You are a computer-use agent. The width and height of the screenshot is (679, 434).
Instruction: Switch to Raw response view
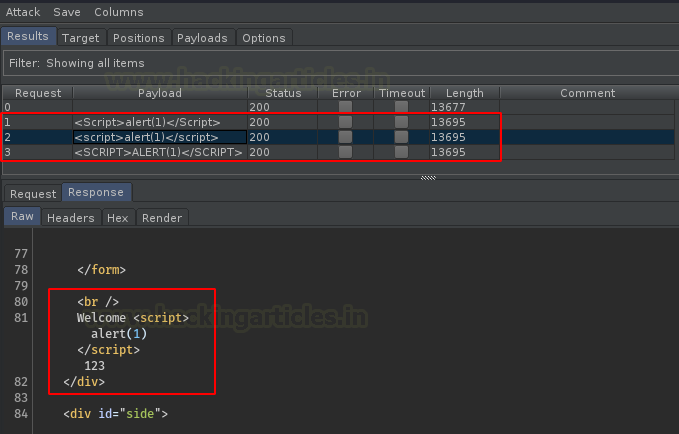[x=22, y=216]
